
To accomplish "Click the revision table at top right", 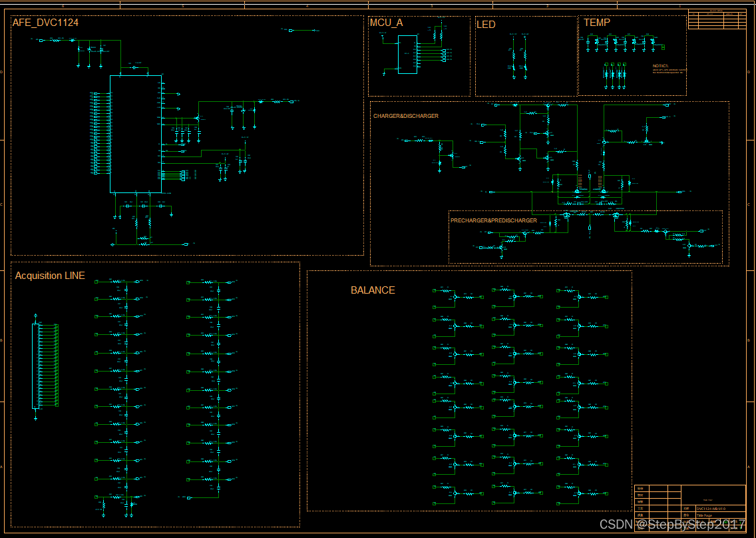I will [x=716, y=19].
